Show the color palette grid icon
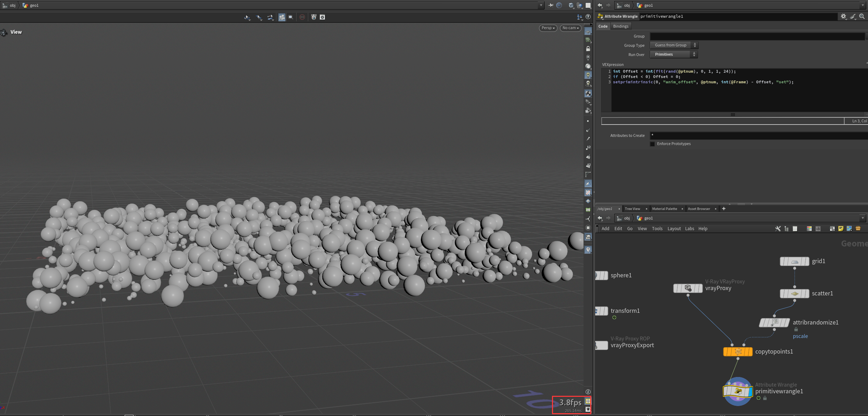 [809, 229]
